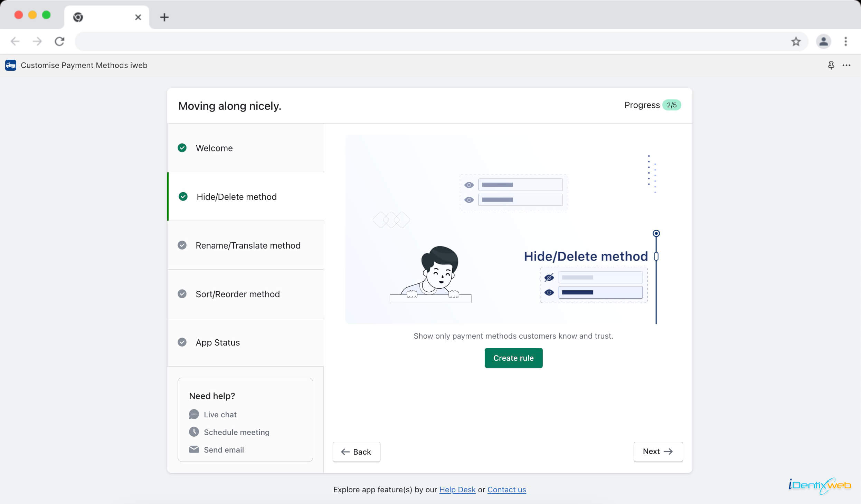Click the Customise Payment Methods app icon
Image resolution: width=861 pixels, height=504 pixels.
click(x=11, y=65)
